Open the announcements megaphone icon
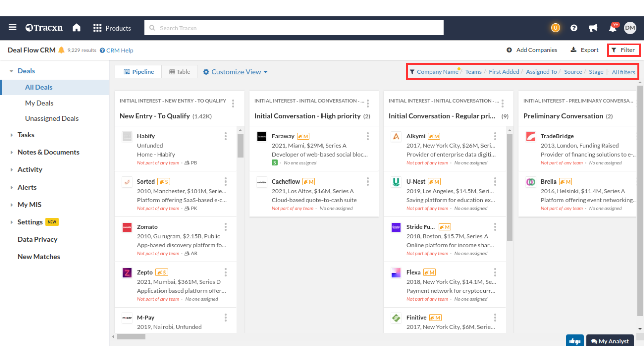This screenshot has height=362, width=644. click(x=593, y=28)
